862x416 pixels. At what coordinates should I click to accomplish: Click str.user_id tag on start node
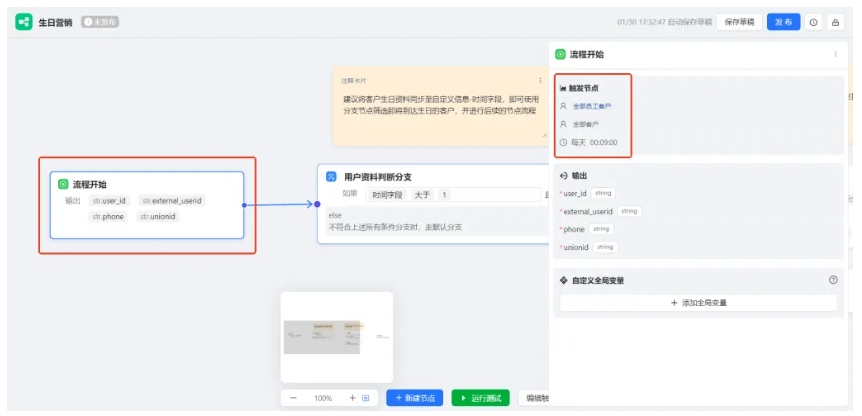[109, 201]
